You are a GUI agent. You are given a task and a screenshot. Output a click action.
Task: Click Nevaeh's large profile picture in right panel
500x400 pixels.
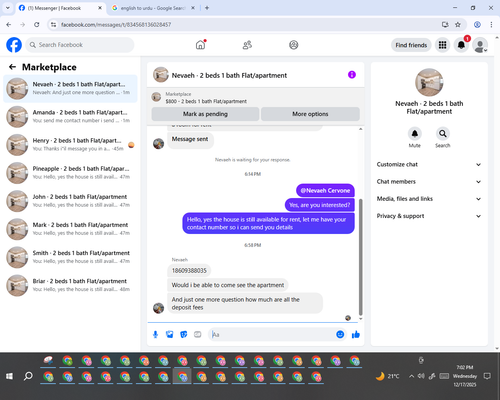point(429,82)
